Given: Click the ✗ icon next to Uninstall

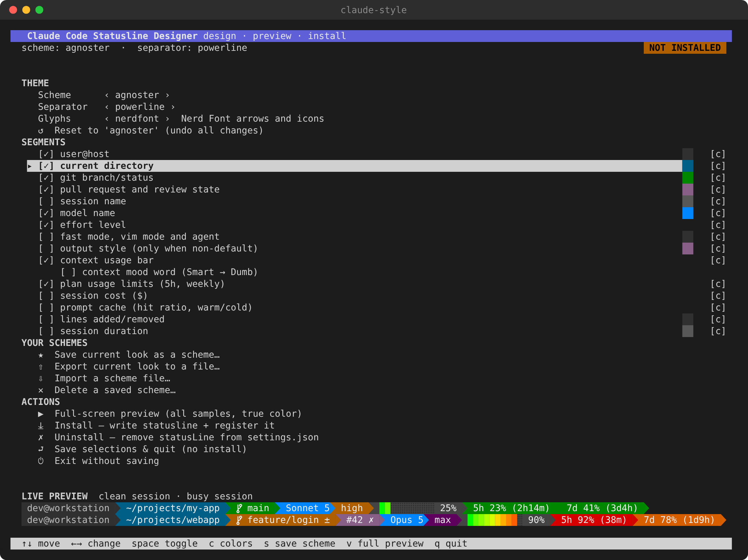Looking at the screenshot, I should click(x=41, y=438).
